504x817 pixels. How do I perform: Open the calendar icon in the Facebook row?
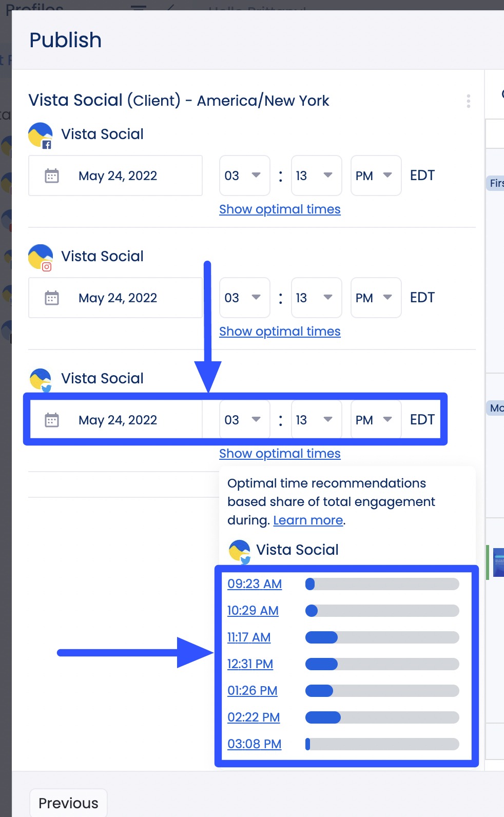point(51,176)
